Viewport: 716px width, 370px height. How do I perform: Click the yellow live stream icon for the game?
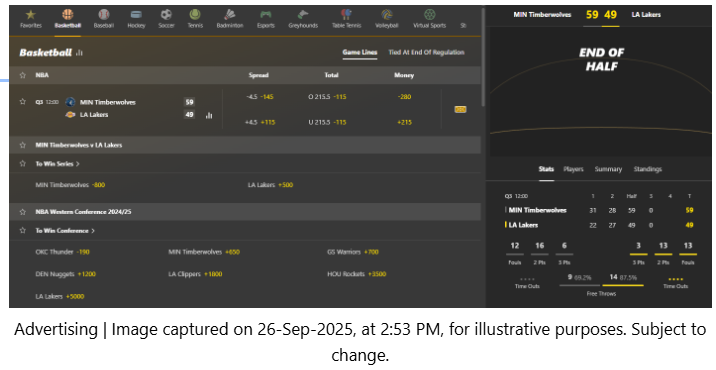click(x=460, y=109)
